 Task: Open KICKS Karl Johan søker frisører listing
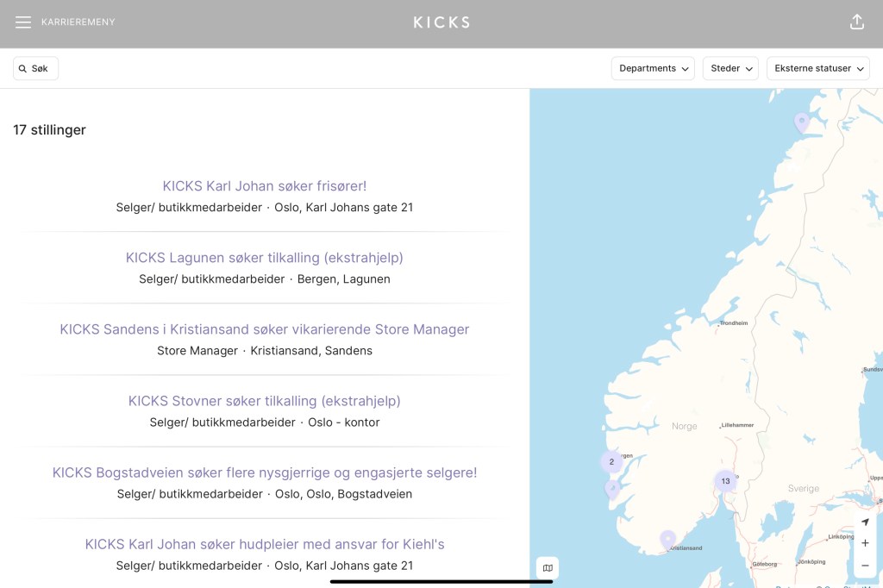click(x=265, y=186)
